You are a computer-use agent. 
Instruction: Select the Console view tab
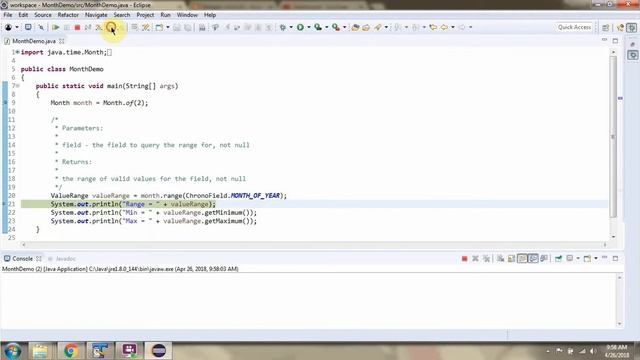tap(22, 259)
